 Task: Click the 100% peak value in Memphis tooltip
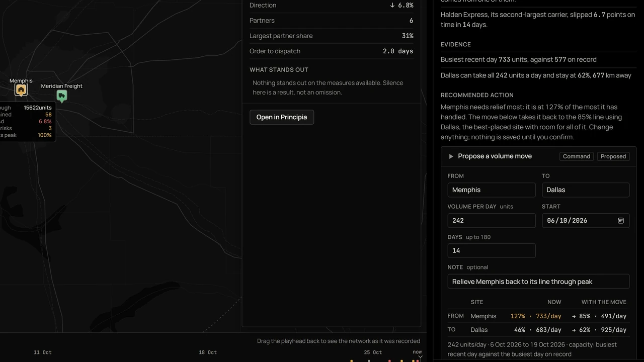(45, 135)
